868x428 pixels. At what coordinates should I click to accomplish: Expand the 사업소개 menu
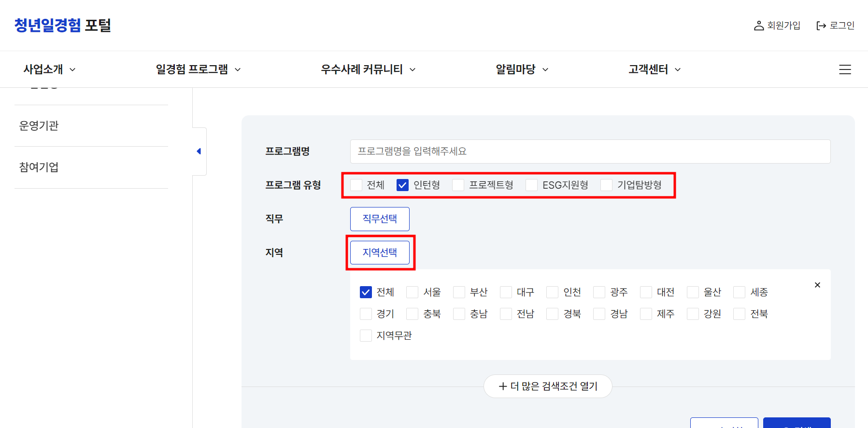tap(50, 69)
